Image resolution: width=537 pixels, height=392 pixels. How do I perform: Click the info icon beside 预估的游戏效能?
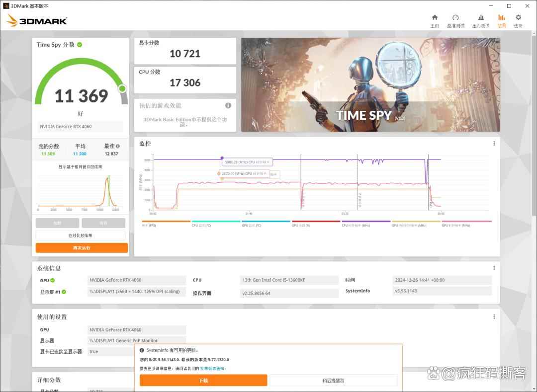click(228, 105)
